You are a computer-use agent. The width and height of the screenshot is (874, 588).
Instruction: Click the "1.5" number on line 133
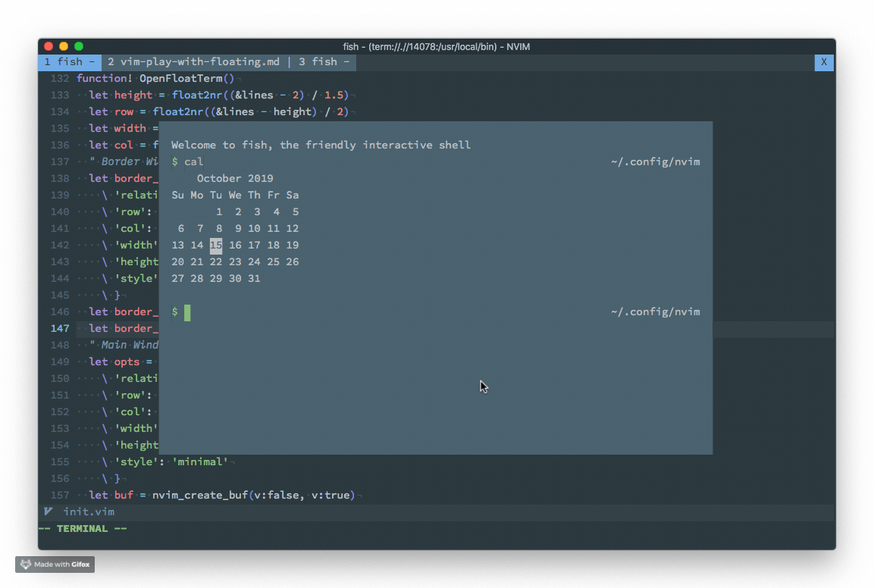click(x=334, y=95)
